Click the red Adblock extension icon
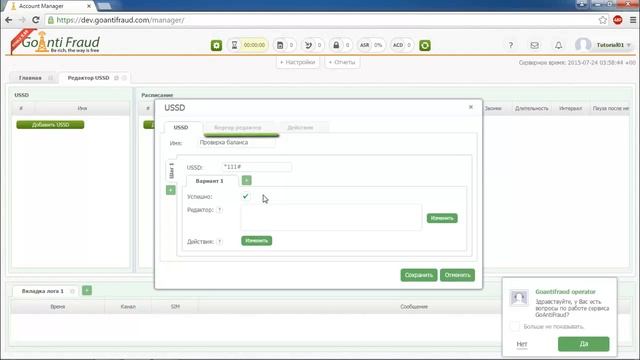This screenshot has height=360, width=640. pyautogui.click(x=618, y=20)
